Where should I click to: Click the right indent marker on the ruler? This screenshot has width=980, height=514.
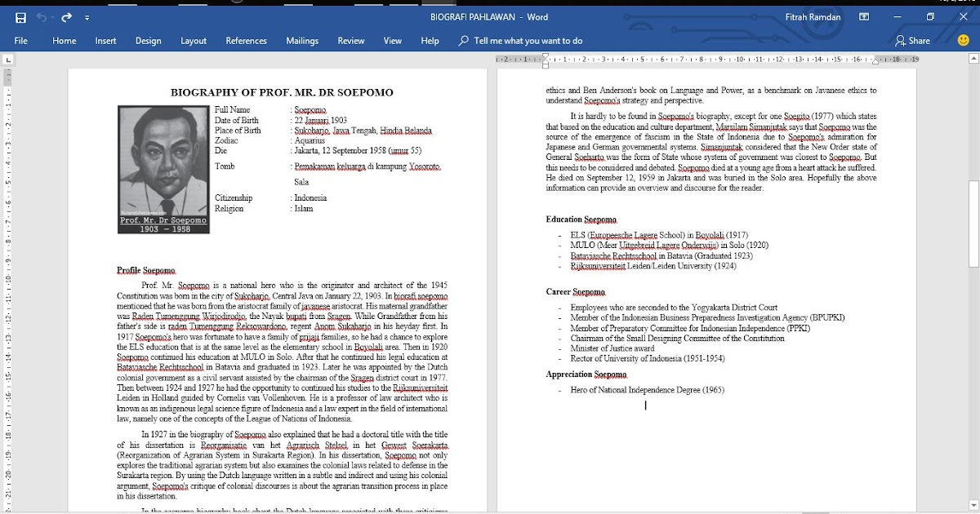(876, 60)
